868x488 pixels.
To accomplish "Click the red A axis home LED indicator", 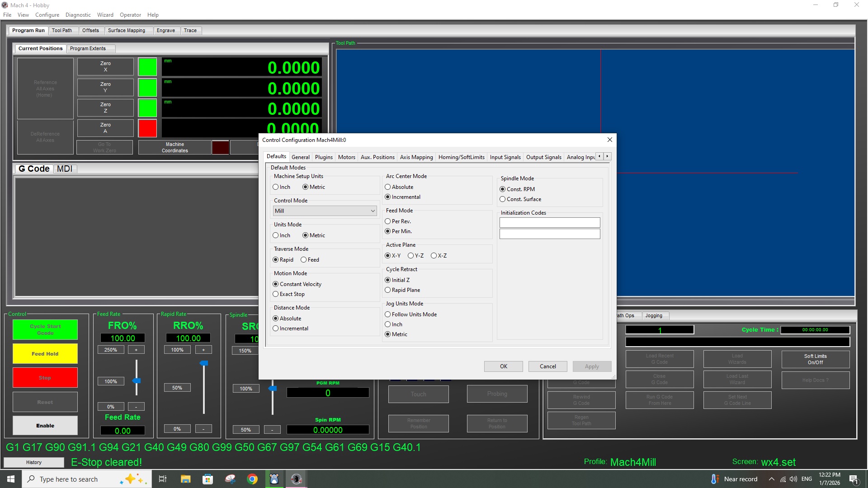I will click(x=147, y=128).
